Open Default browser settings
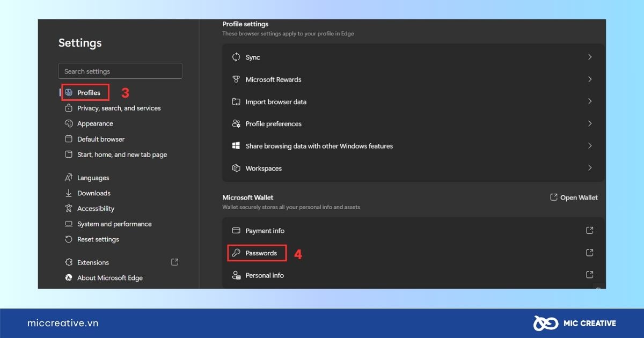Screen dimensions: 644x338 (x=101, y=139)
